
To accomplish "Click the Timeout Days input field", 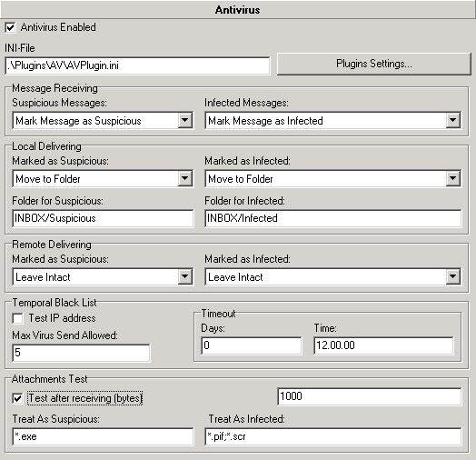I will [252, 345].
